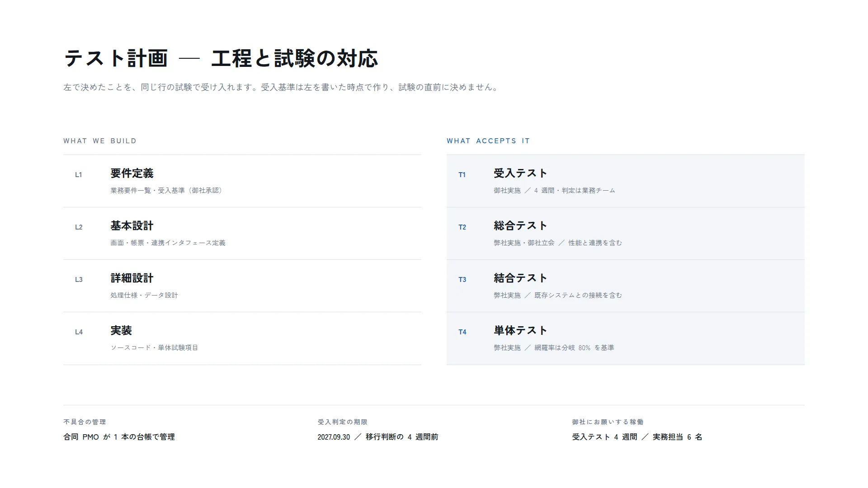868x488 pixels.
Task: Select the 基本設計 heading
Action: point(132,225)
